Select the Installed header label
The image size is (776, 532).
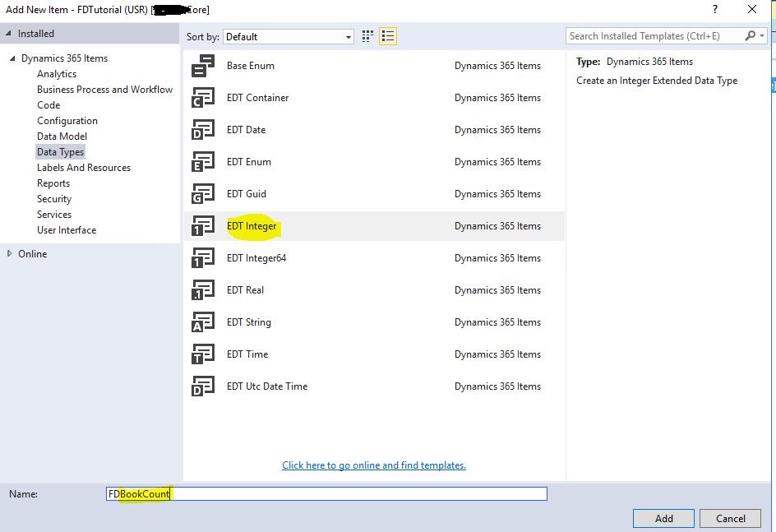click(x=36, y=34)
